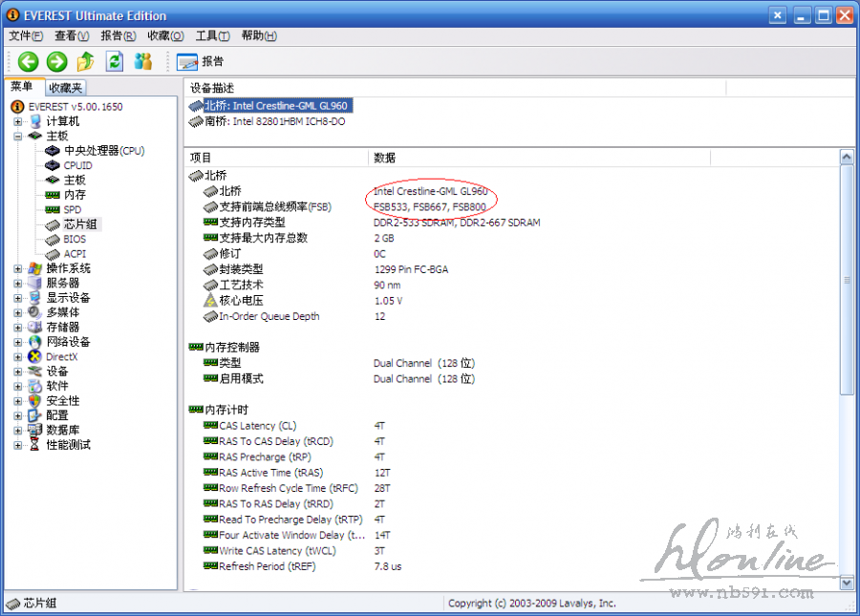Click the 数据 column header
The image size is (860, 616).
point(539,158)
